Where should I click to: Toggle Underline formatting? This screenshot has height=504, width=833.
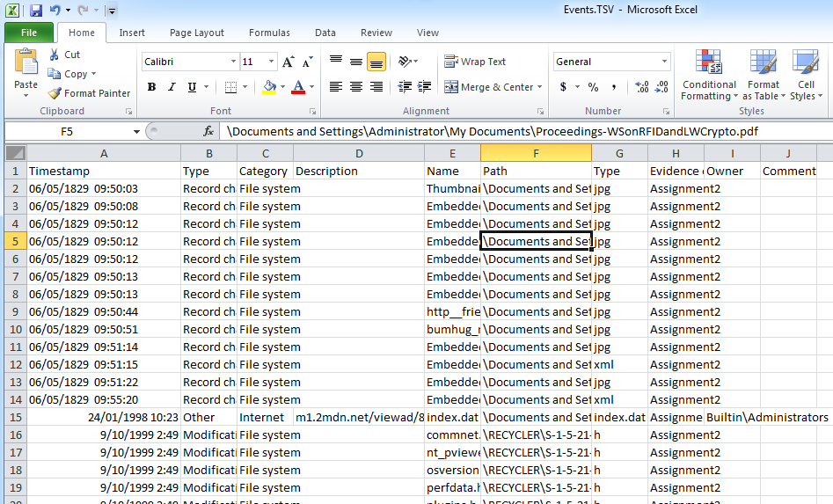(x=192, y=87)
